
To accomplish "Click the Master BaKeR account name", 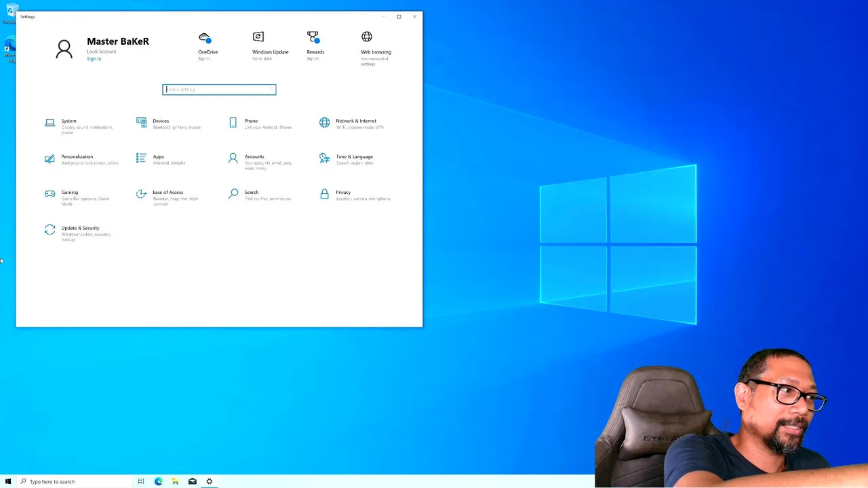I will (118, 41).
